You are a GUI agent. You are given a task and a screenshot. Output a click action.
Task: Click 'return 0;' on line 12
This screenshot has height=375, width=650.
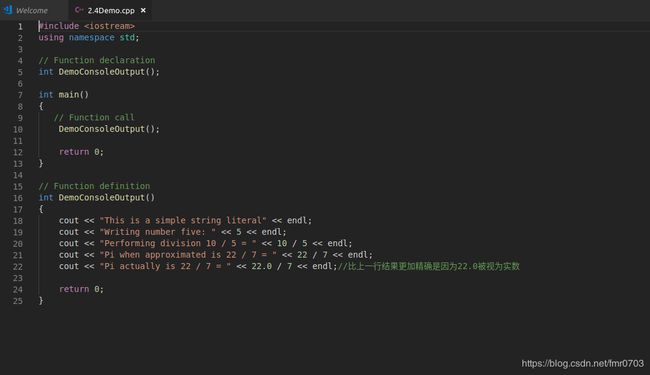[81, 152]
